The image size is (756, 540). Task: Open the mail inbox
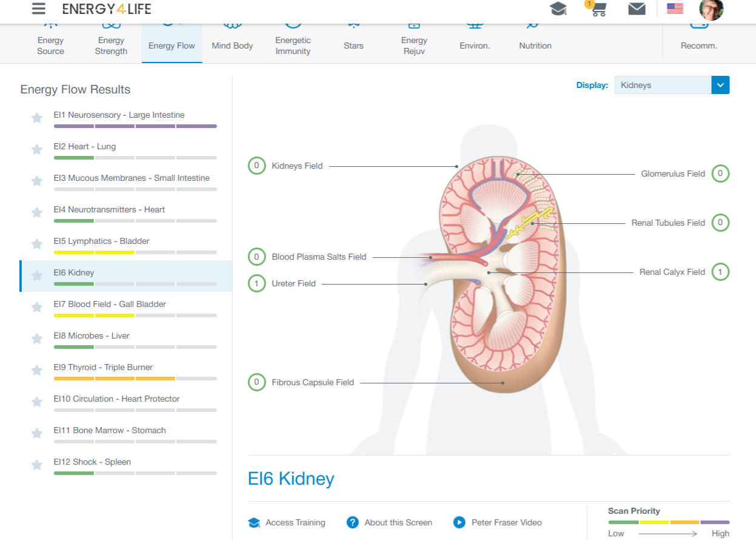636,9
